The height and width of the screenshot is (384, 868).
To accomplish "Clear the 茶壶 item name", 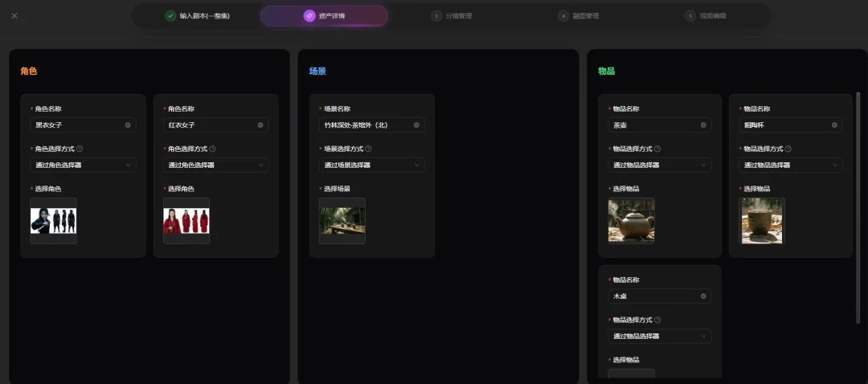I will 703,125.
